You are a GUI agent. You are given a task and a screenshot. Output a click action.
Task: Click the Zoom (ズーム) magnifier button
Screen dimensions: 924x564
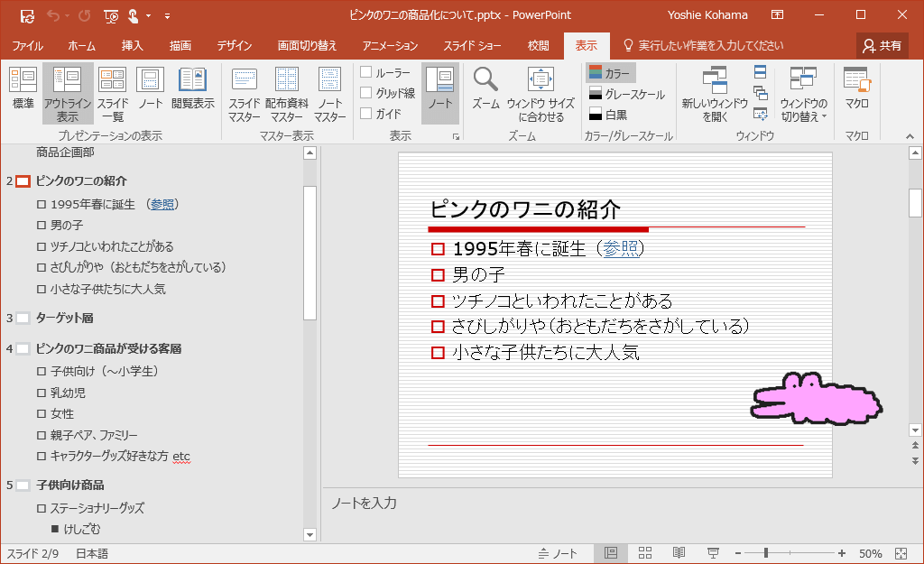tap(485, 92)
